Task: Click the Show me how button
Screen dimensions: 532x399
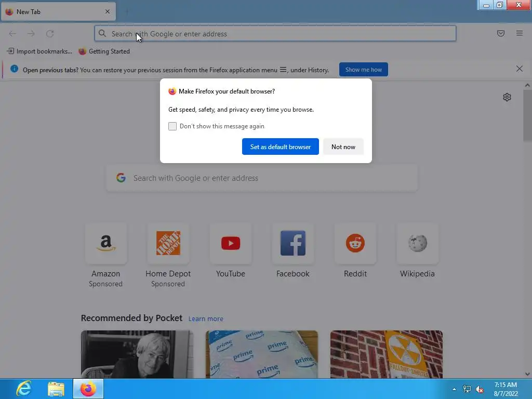Action: (363, 70)
